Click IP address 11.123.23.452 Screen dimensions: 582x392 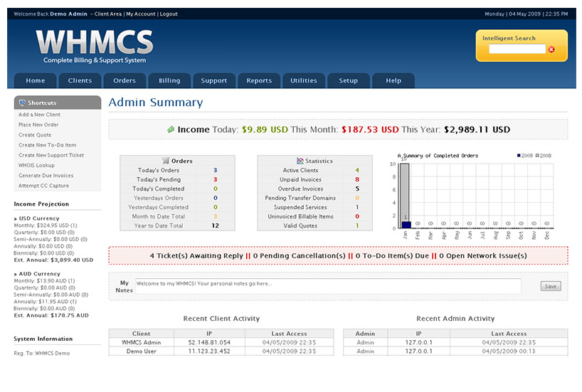click(209, 351)
